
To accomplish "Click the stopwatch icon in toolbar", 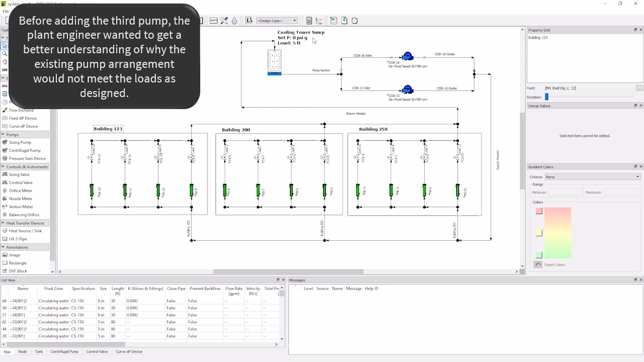I will 355,21.
